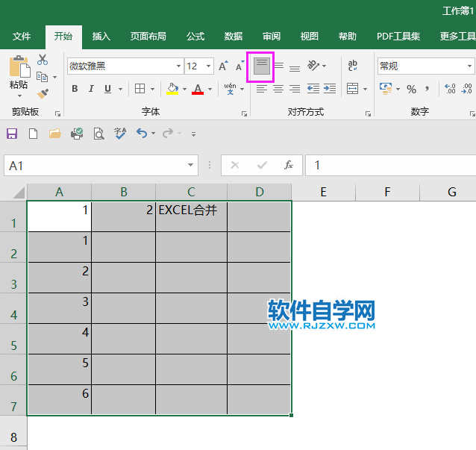The width and height of the screenshot is (476, 450).
Task: Open the underline style dropdown arrow
Action: click(x=121, y=89)
